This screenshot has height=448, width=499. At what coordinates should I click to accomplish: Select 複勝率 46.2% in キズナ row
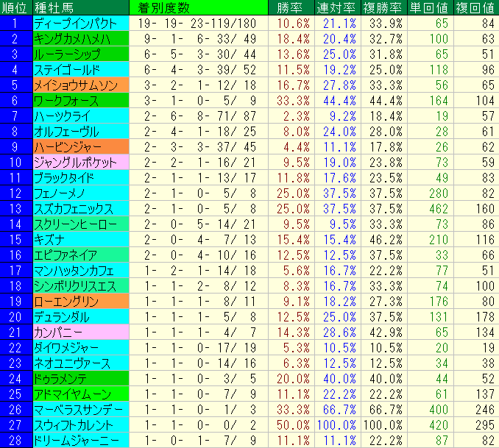point(386,240)
